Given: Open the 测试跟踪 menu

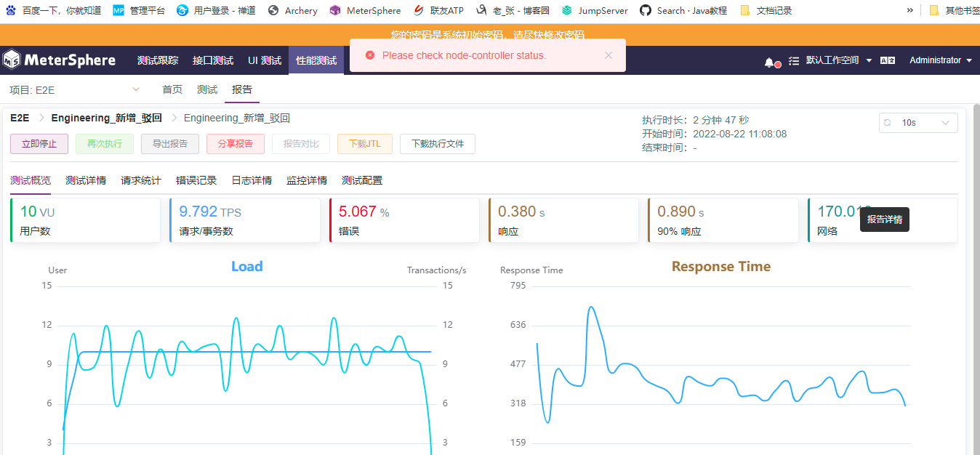Looking at the screenshot, I should pyautogui.click(x=158, y=60).
